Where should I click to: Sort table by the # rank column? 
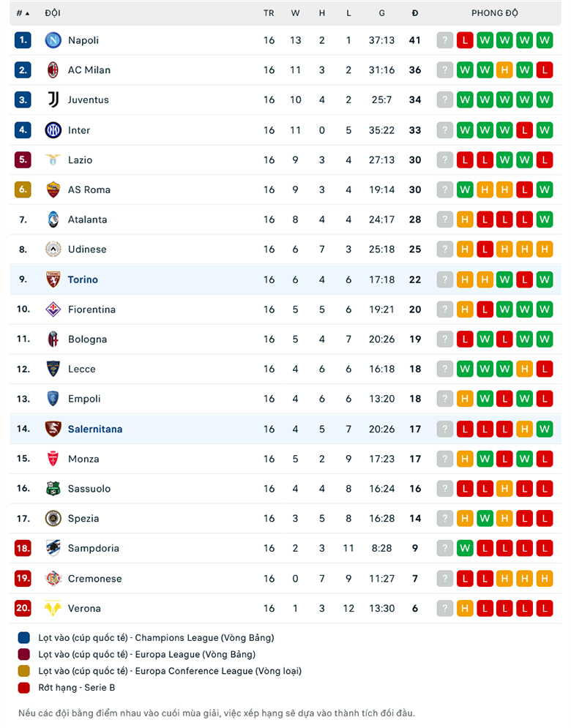23,13
